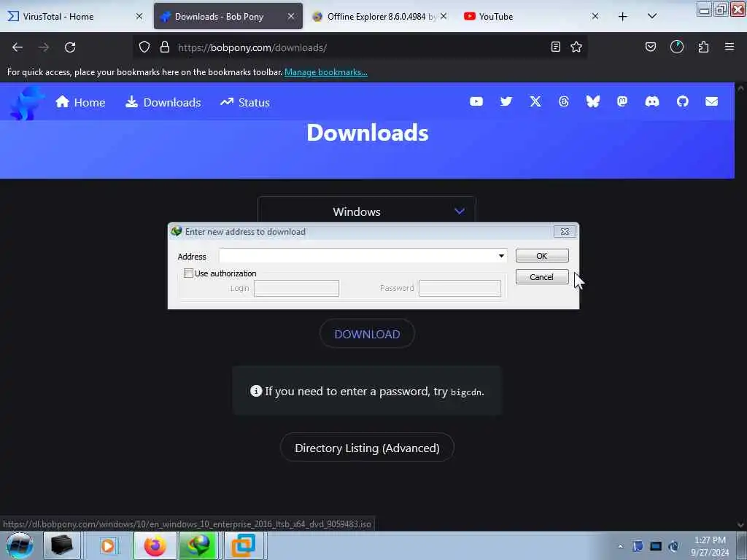
Task: Toggle reader view icon in address bar
Action: click(x=555, y=47)
